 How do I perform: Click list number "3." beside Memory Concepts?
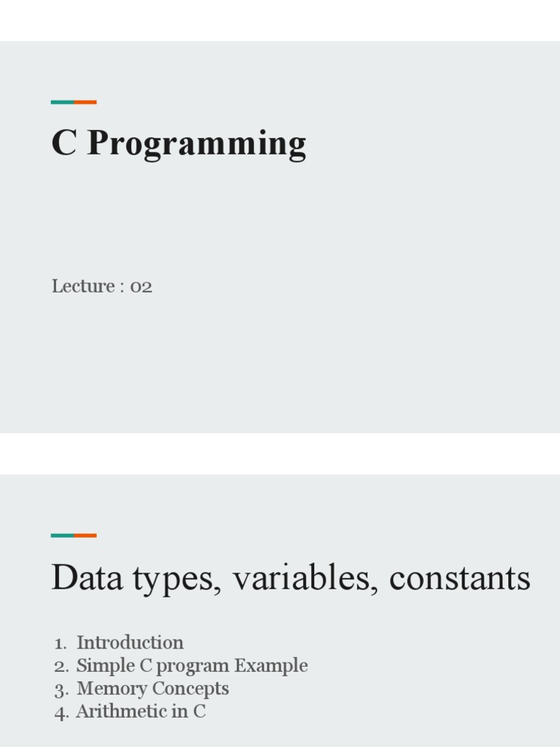tap(61, 689)
